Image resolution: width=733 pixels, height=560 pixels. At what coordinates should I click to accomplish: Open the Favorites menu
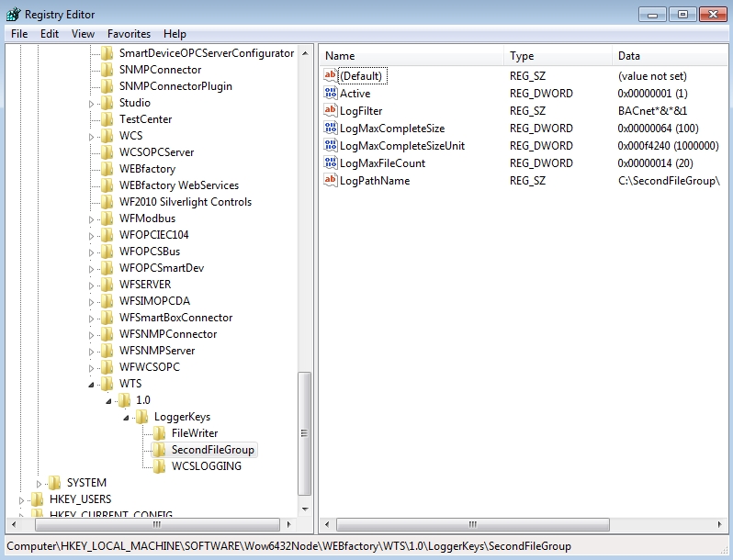(129, 34)
